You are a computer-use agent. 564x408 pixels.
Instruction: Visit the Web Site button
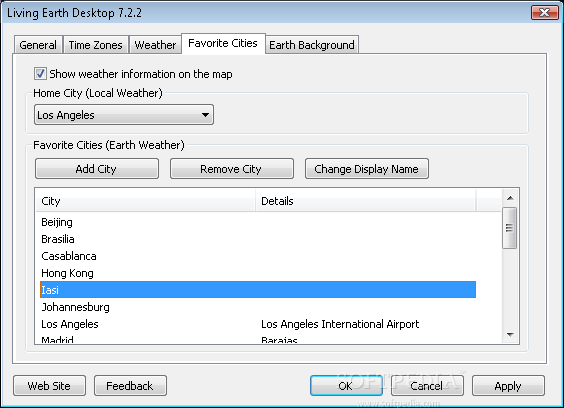coord(49,386)
